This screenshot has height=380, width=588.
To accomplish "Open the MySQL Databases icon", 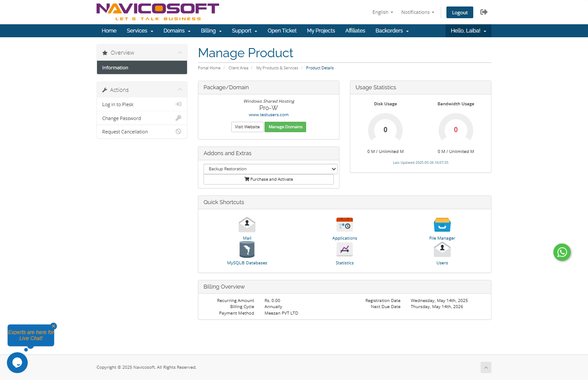I will (x=247, y=250).
